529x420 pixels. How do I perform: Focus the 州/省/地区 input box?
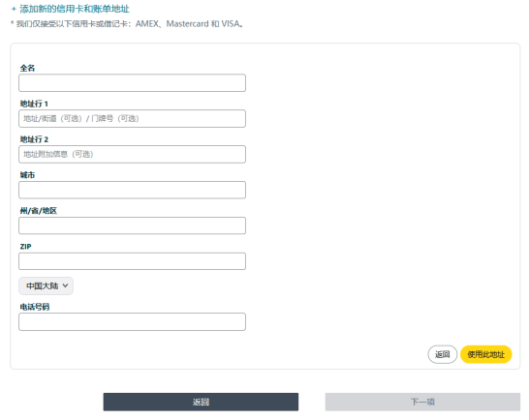132,225
